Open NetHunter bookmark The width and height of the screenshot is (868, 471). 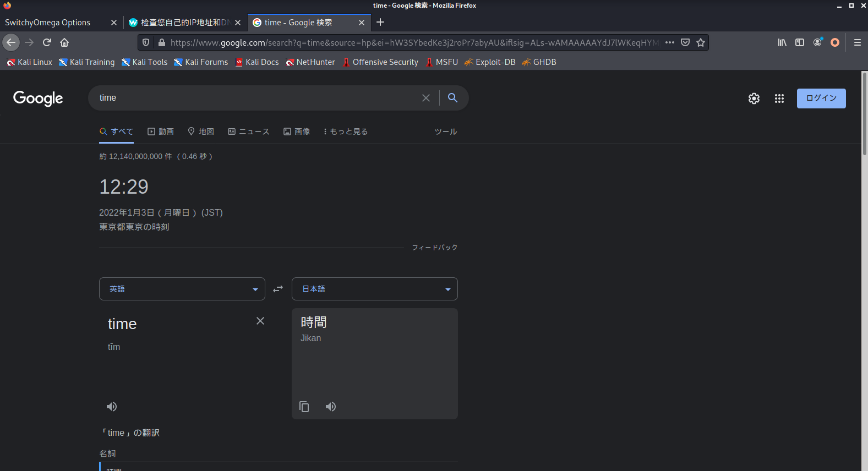click(310, 62)
